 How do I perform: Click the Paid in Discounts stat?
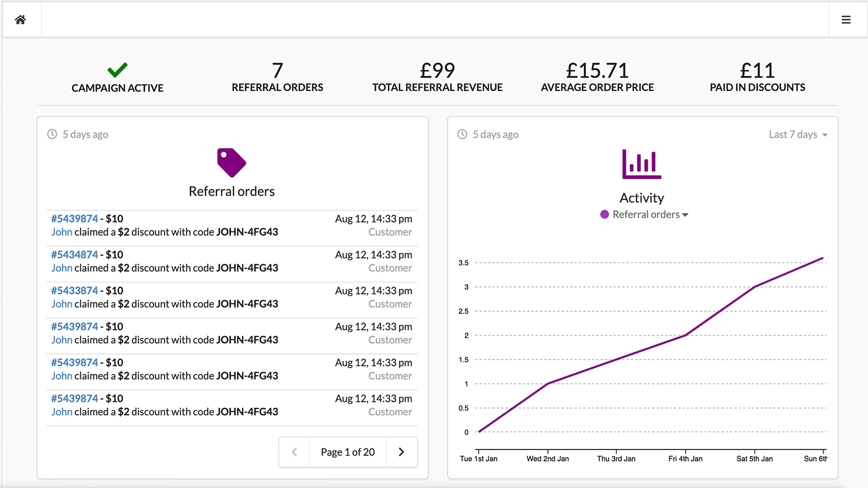click(x=757, y=78)
